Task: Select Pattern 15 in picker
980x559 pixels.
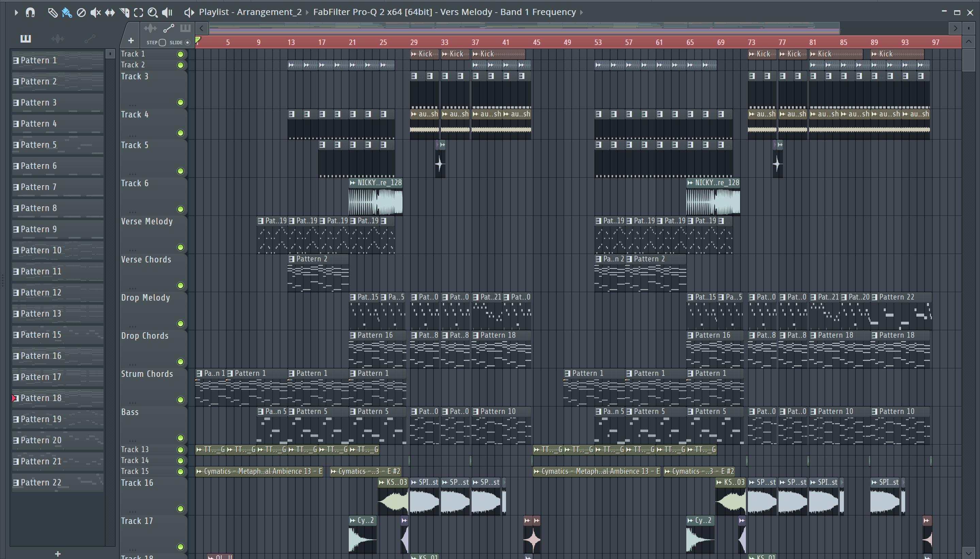Action: [58, 335]
